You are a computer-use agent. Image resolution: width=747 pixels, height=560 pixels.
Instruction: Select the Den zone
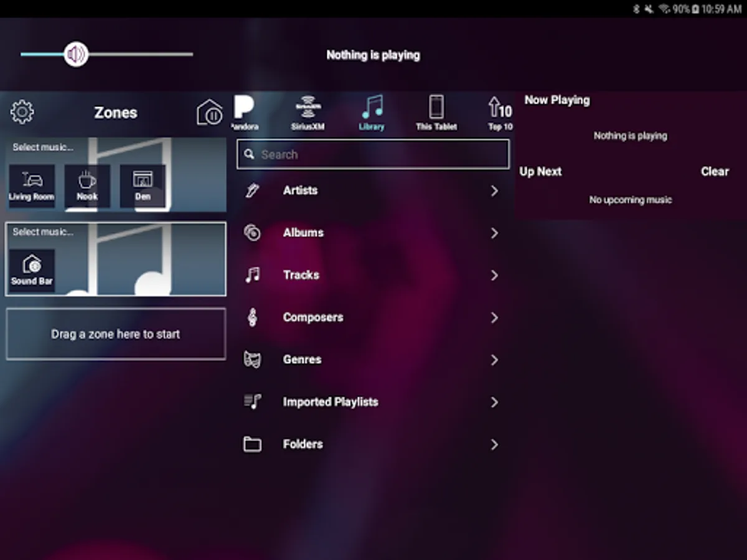143,186
